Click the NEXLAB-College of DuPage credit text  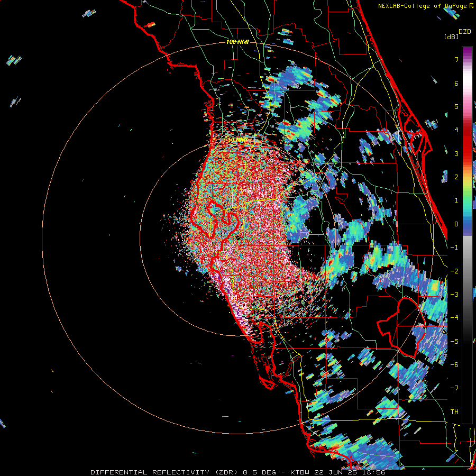(x=426, y=6)
